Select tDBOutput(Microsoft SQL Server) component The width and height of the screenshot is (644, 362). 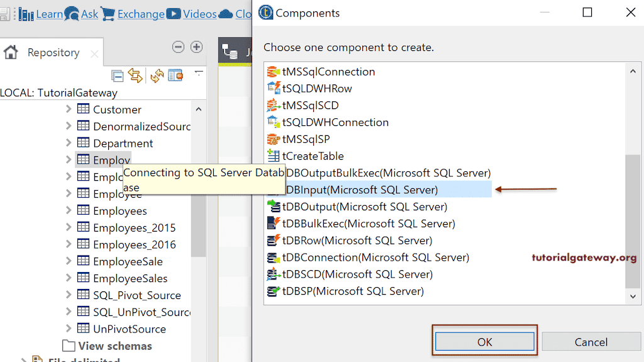365,206
